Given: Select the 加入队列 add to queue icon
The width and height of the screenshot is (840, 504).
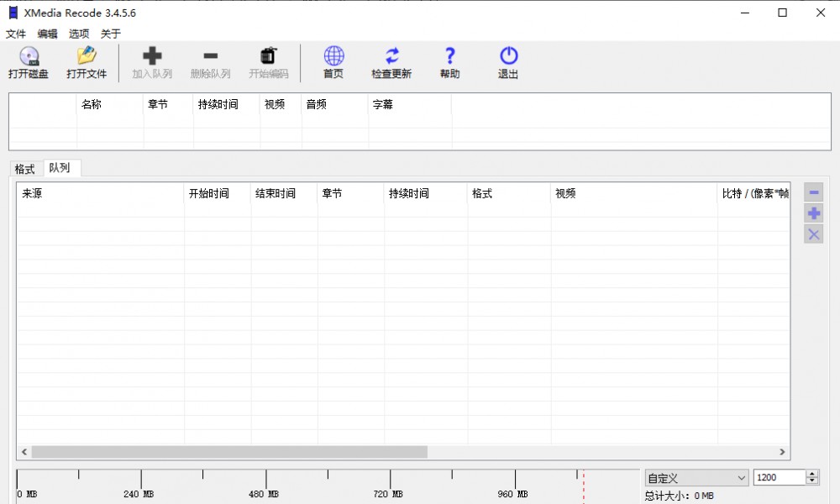Looking at the screenshot, I should (x=152, y=62).
